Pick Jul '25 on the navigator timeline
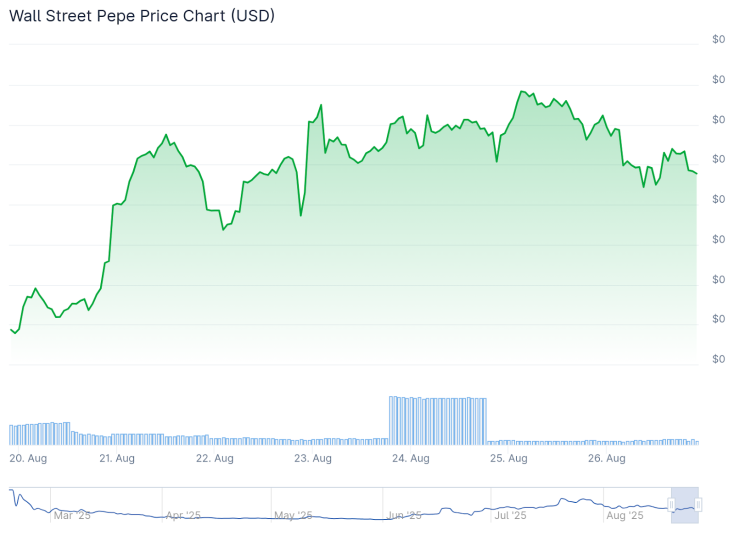The image size is (734, 536). coord(510,515)
